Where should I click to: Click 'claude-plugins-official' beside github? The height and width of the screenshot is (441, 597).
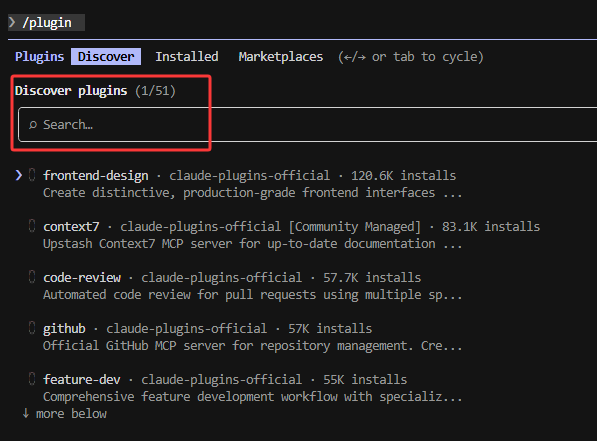(186, 329)
